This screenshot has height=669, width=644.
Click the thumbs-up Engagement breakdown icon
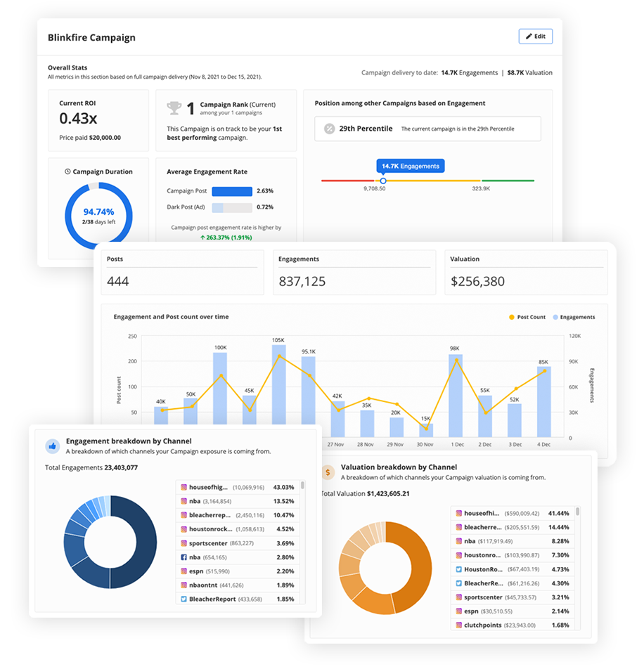(x=52, y=446)
